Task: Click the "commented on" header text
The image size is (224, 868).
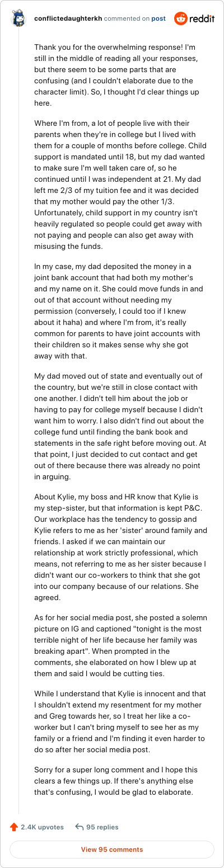Action: pos(127,18)
